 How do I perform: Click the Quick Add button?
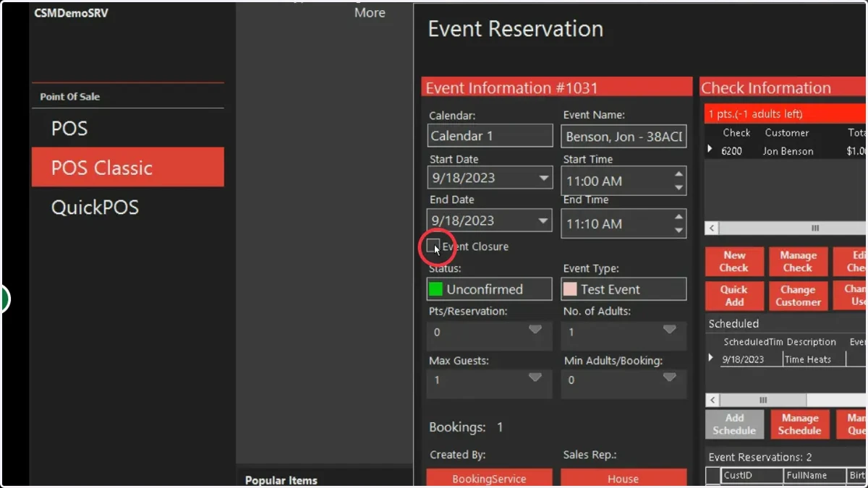coord(734,296)
